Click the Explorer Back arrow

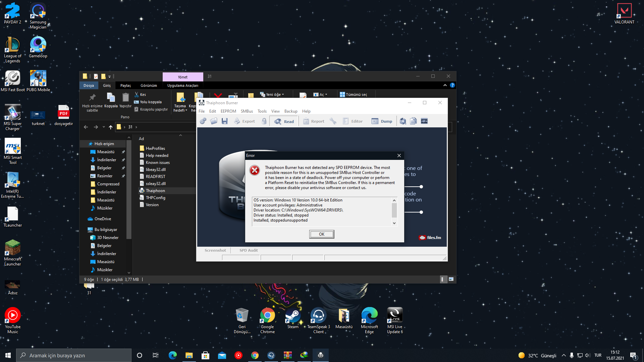tap(86, 127)
